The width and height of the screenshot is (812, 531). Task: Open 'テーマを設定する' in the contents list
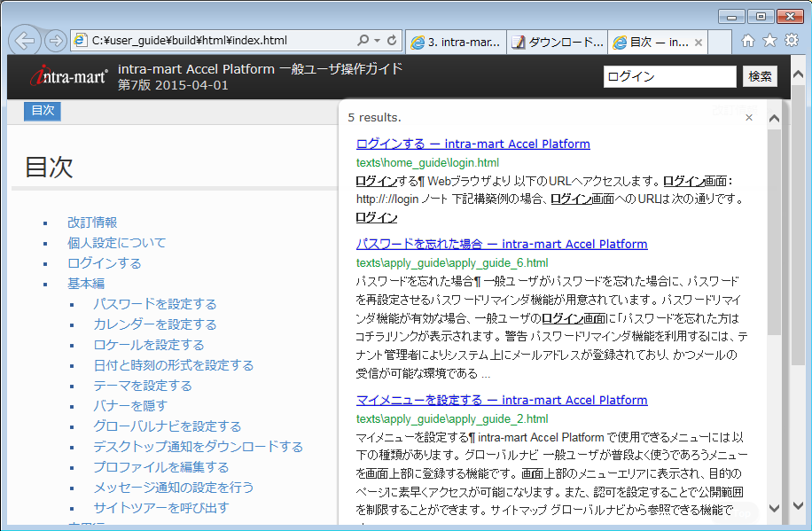pos(143,386)
